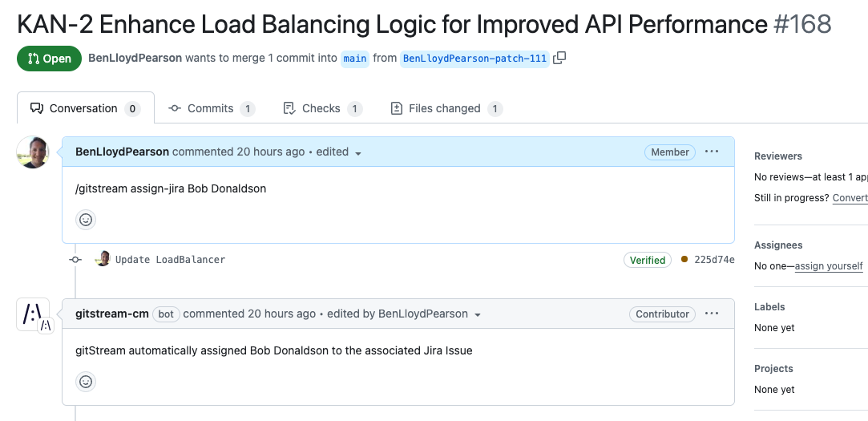
Task: Open gitstream-cm author name link
Action: point(112,314)
